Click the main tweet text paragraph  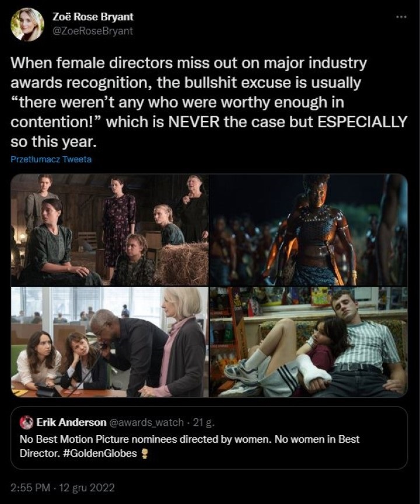click(209, 102)
